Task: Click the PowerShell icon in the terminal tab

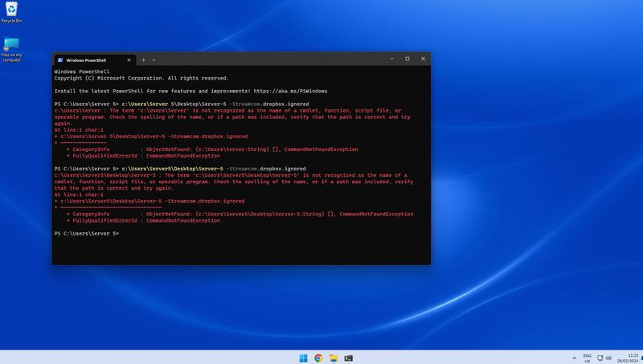Action: (60, 59)
